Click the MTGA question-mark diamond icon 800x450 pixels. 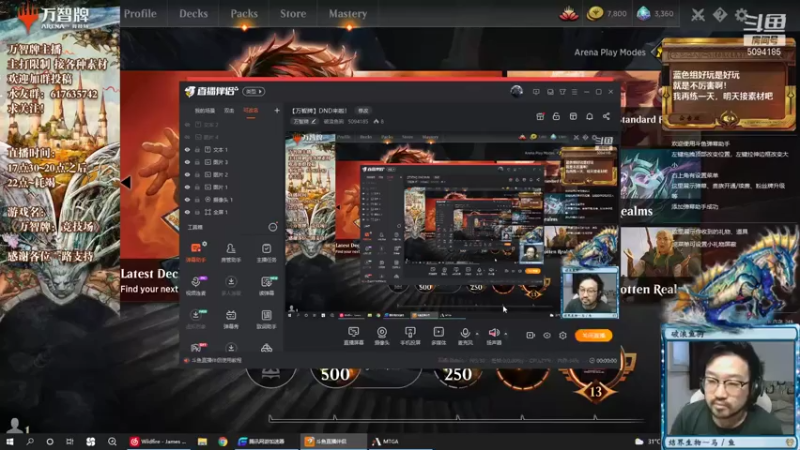click(719, 15)
